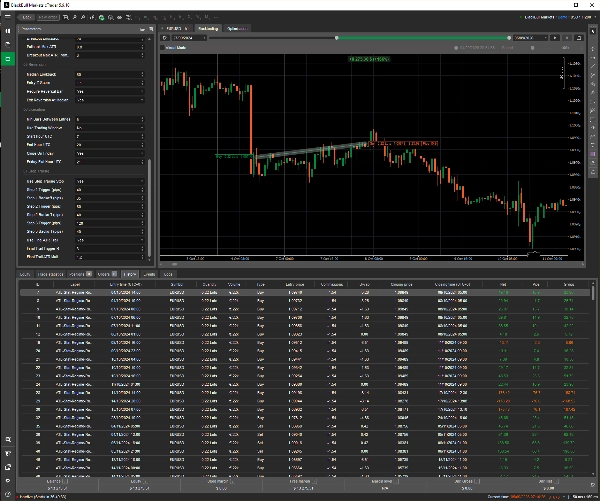The width and height of the screenshot is (600, 501).
Task: Adjust the Step 3 Trigger (pips) stepper
Action: pos(142,223)
